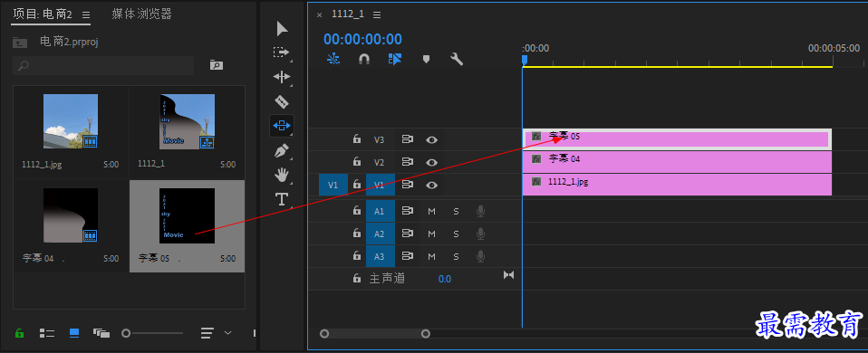The width and height of the screenshot is (868, 353).
Task: Hide track V3 output eye
Action: point(432,140)
